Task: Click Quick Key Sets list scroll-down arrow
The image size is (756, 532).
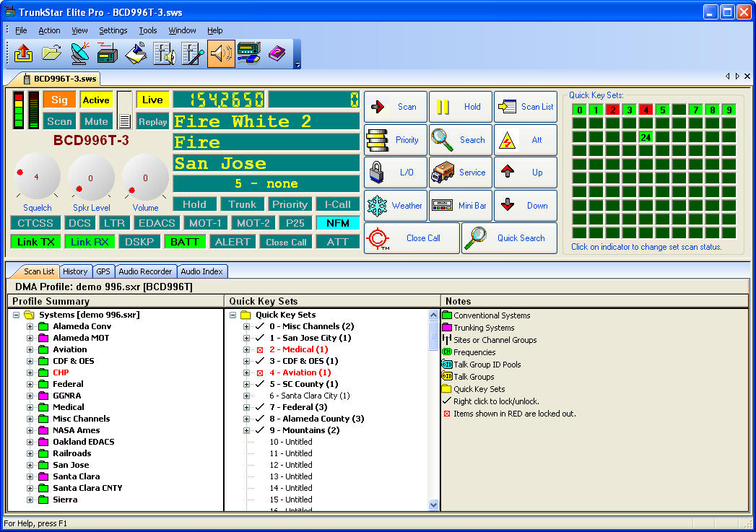Action: point(433,505)
